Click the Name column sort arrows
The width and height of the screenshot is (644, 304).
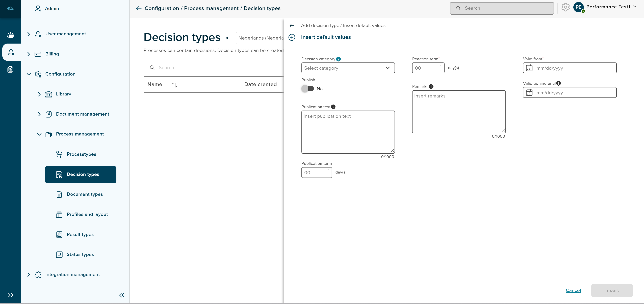[174, 85]
